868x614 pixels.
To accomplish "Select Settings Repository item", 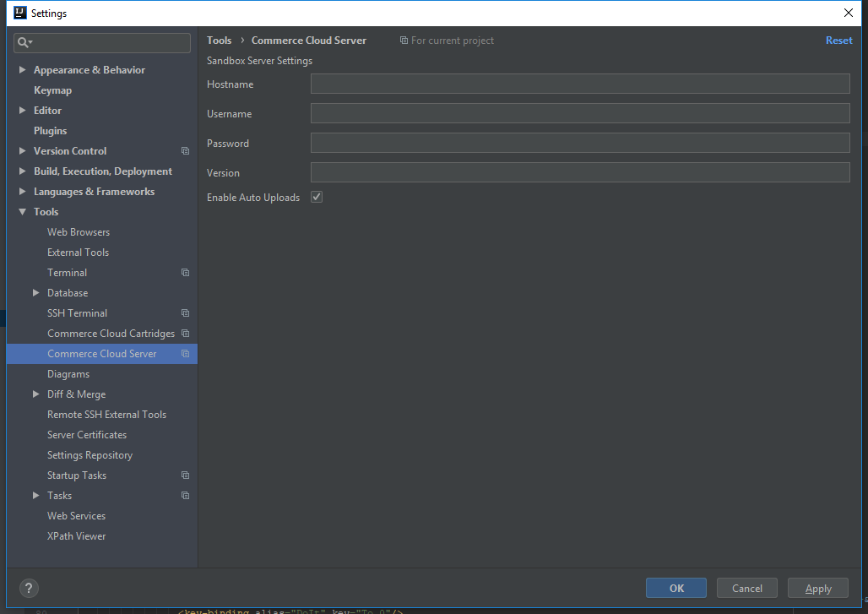I will coord(90,455).
